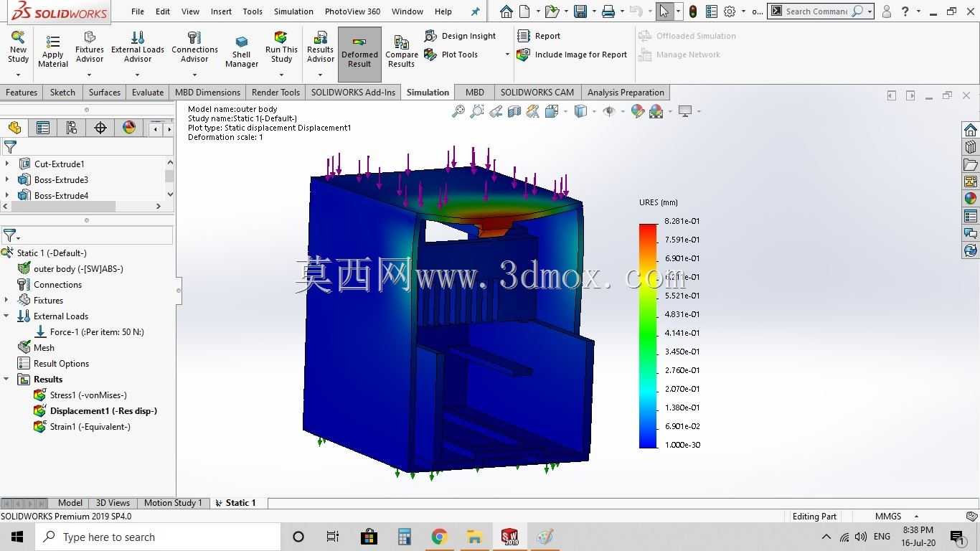This screenshot has width=980, height=551.
Task: Click Zoom to Fit icon
Action: (458, 111)
